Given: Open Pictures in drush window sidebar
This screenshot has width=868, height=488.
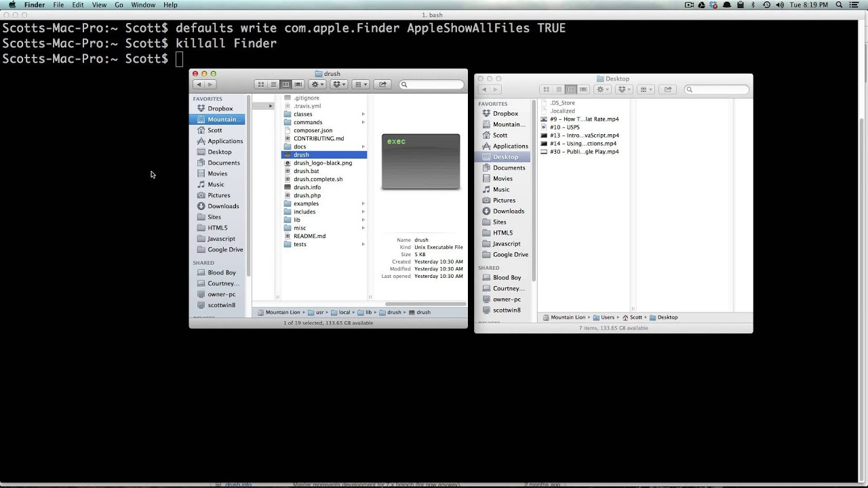Looking at the screenshot, I should [218, 195].
